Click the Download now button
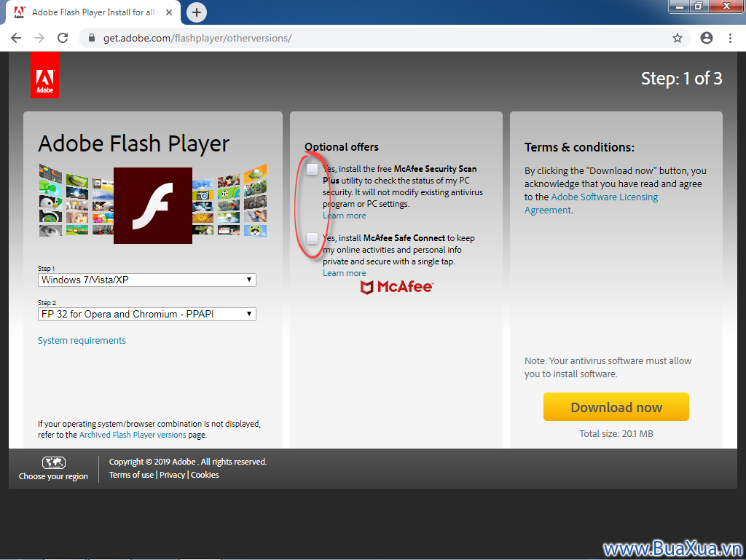Viewport: 746px width, 560px height. click(x=616, y=407)
